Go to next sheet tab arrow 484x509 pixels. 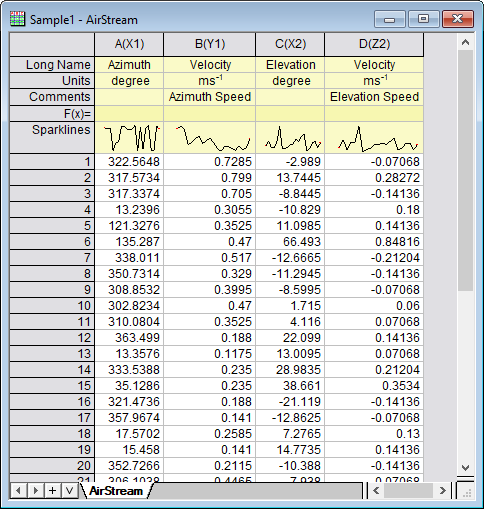(x=35, y=491)
